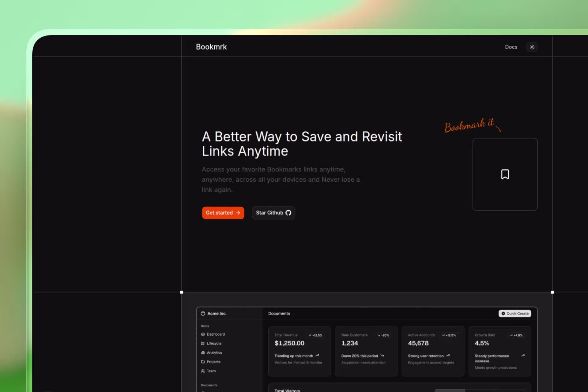Click the Quick Create plus icon
This screenshot has width=588, height=392.
[503, 314]
